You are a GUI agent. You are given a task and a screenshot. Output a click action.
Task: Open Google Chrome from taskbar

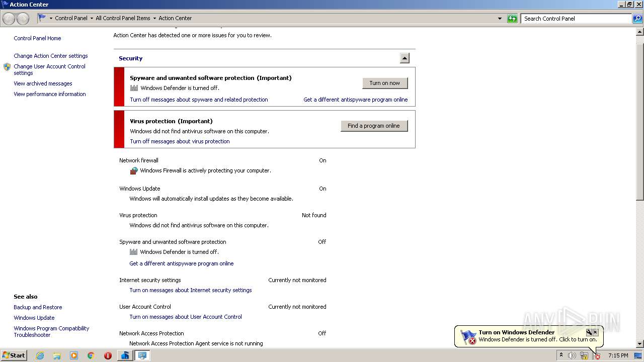coord(91,355)
